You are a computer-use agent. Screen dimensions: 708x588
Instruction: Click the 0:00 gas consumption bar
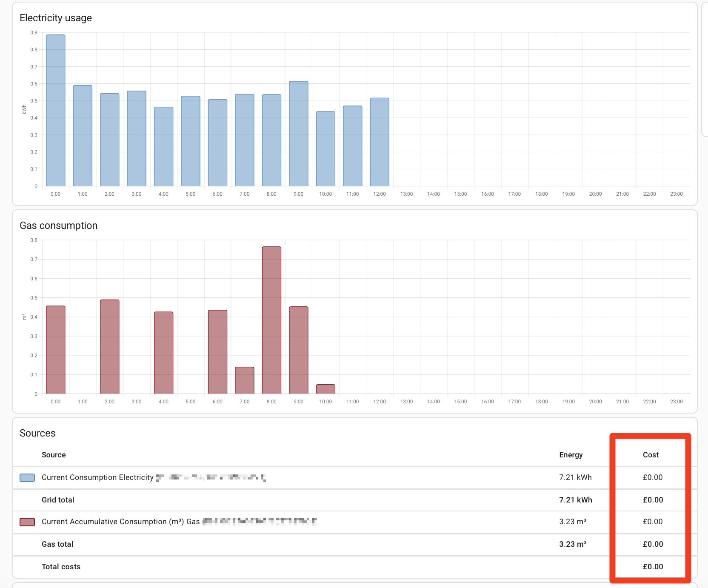(x=56, y=350)
